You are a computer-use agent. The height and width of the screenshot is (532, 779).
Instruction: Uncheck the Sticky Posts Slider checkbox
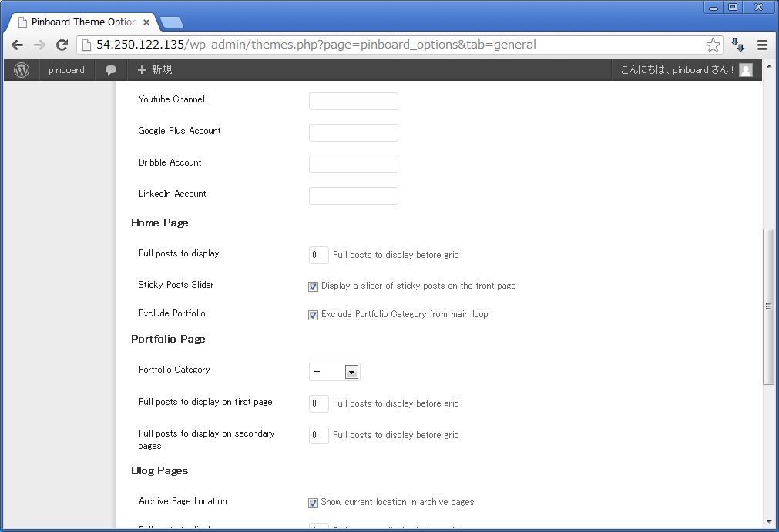(313, 286)
